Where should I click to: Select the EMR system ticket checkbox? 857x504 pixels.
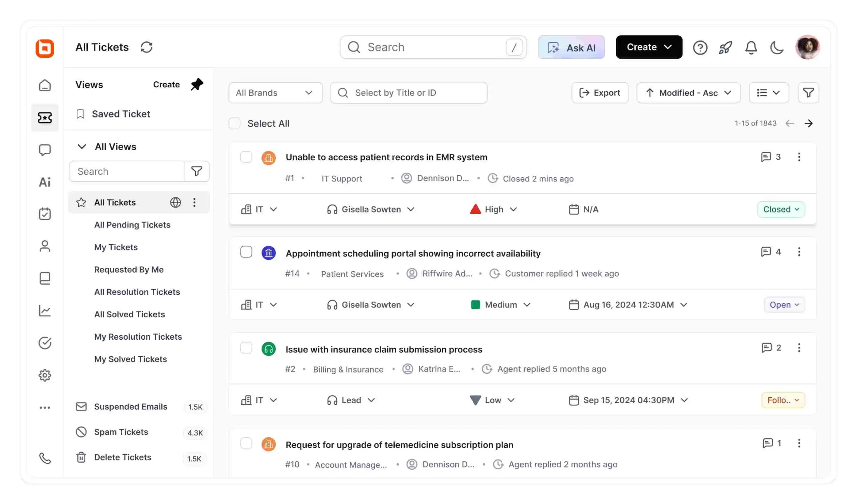(246, 157)
